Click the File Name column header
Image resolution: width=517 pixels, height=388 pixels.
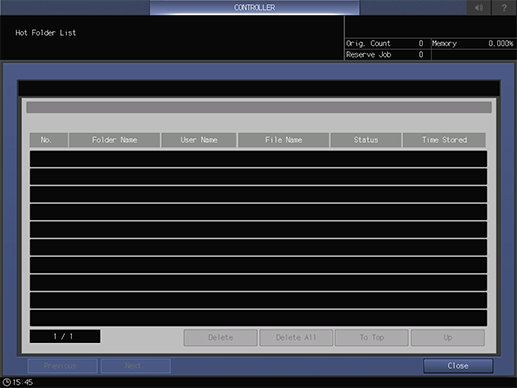point(284,140)
